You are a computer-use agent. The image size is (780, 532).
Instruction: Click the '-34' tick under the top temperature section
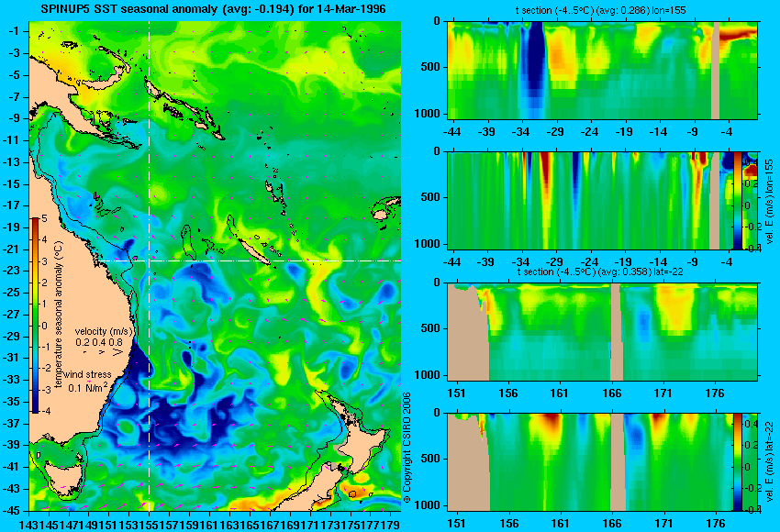pyautogui.click(x=520, y=132)
